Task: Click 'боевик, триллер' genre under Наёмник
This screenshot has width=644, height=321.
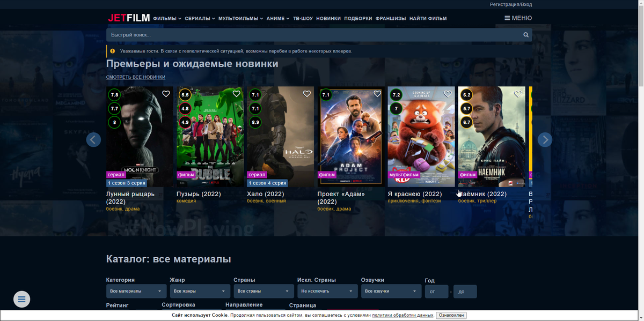Action: (x=477, y=201)
